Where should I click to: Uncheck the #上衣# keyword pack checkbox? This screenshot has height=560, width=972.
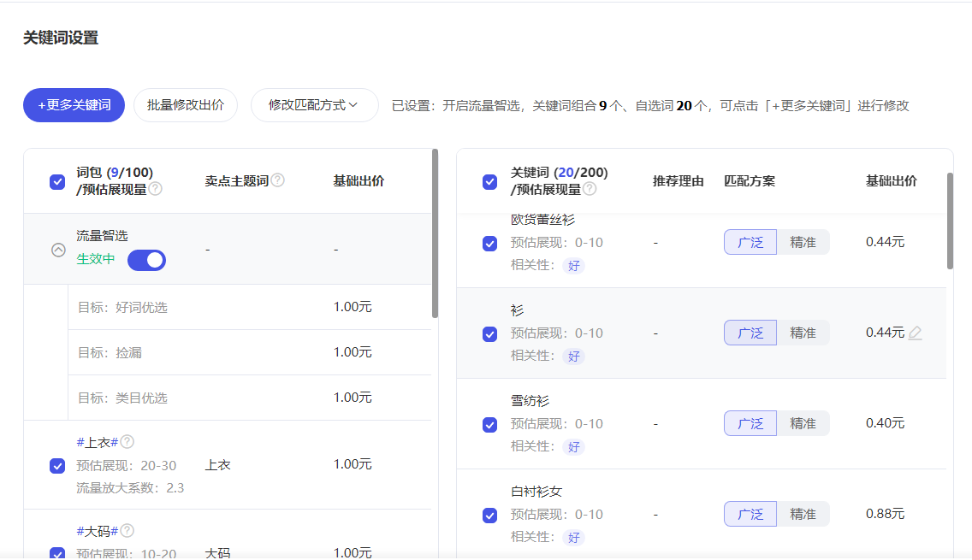pyautogui.click(x=57, y=465)
